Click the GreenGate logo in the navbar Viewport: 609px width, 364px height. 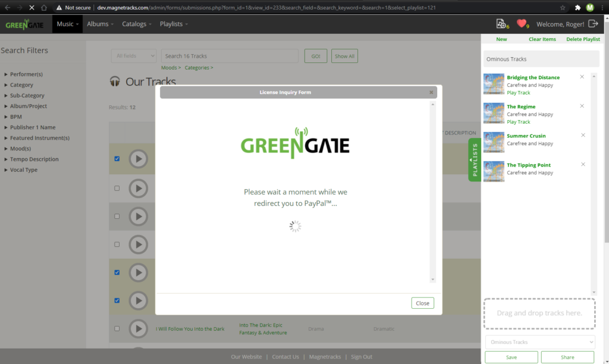coord(24,24)
